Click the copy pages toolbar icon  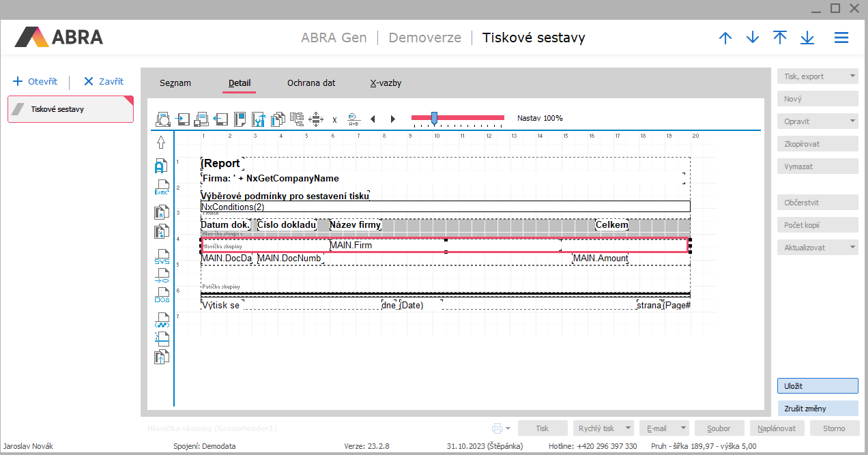click(x=278, y=119)
